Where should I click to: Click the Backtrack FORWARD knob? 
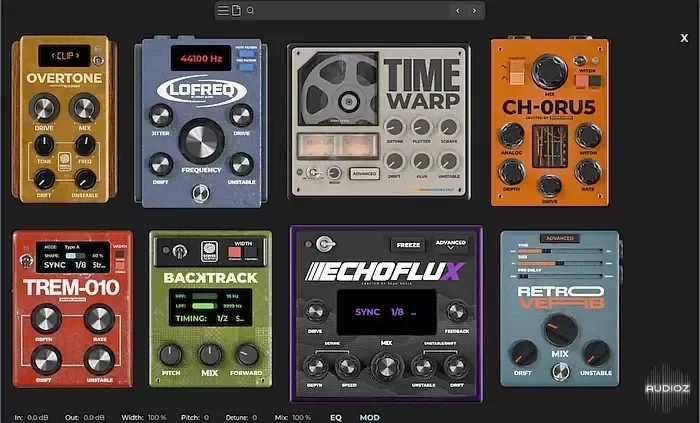(247, 355)
